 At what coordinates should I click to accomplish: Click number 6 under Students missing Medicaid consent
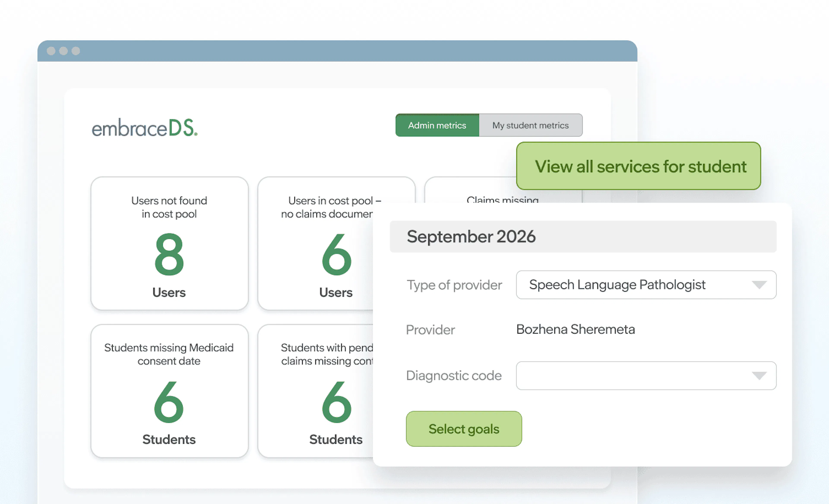click(x=169, y=402)
